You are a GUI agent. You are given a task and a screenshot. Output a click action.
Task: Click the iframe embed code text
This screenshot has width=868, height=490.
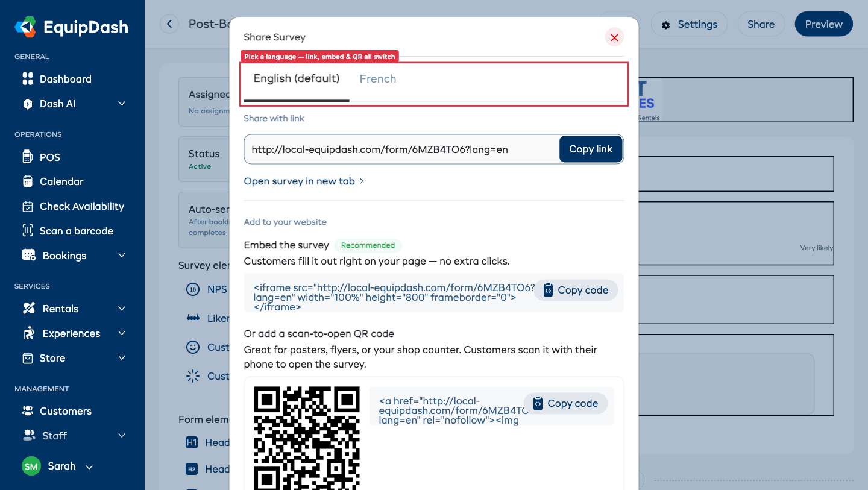pos(394,297)
